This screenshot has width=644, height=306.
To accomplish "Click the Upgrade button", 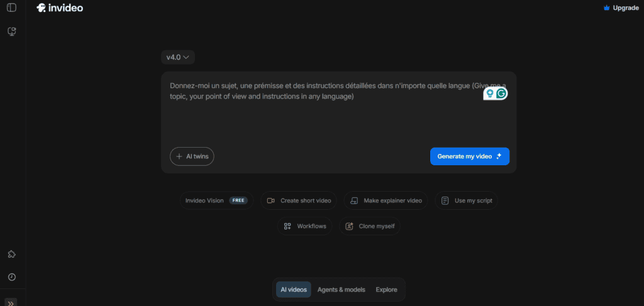I will [621, 8].
